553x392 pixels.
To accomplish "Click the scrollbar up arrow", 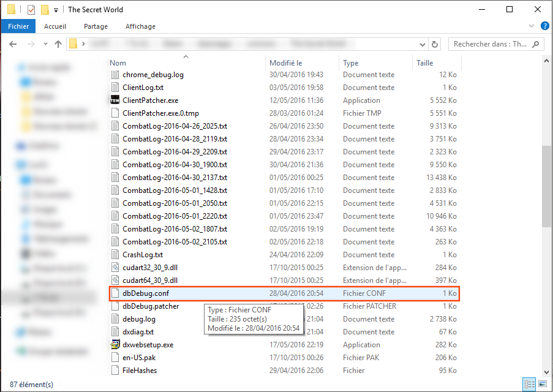I will click(546, 61).
